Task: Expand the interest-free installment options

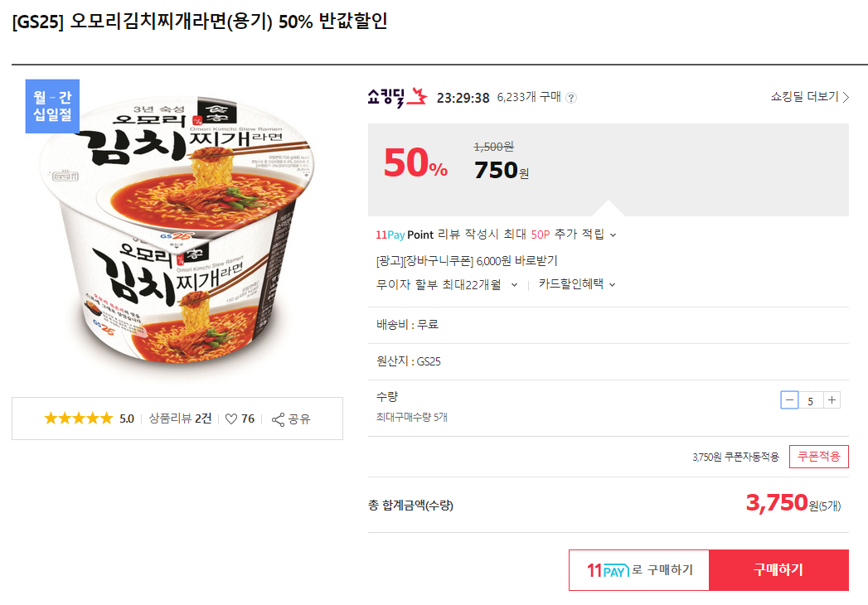Action: coord(514,284)
